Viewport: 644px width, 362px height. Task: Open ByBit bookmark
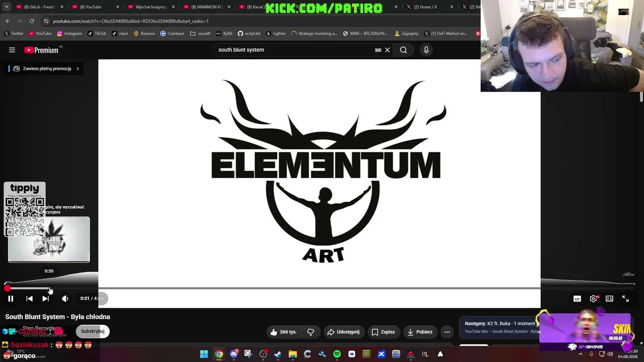(x=224, y=34)
